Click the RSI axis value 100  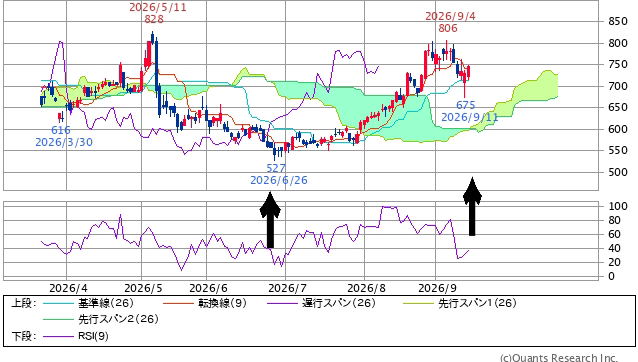click(x=618, y=206)
